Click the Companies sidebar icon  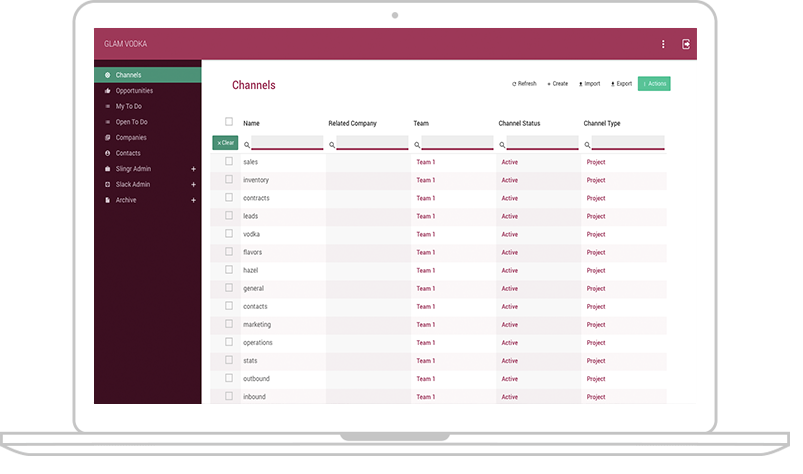tap(108, 138)
